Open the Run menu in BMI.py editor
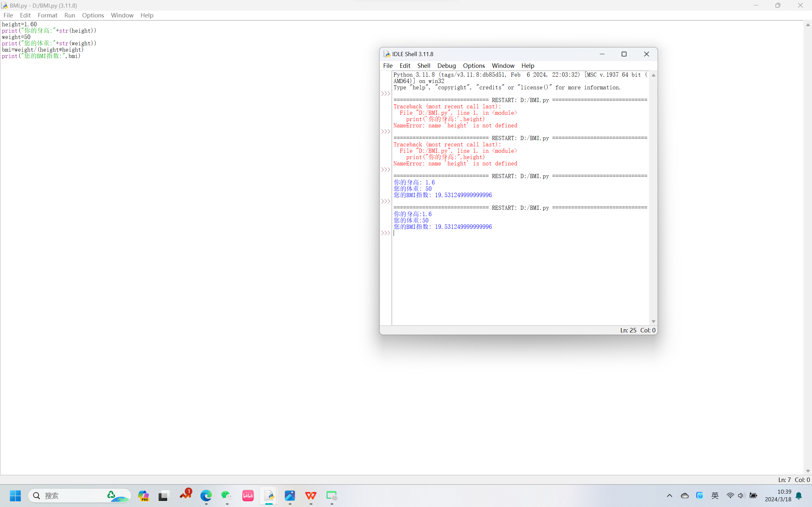This screenshot has height=507, width=812. [x=69, y=15]
